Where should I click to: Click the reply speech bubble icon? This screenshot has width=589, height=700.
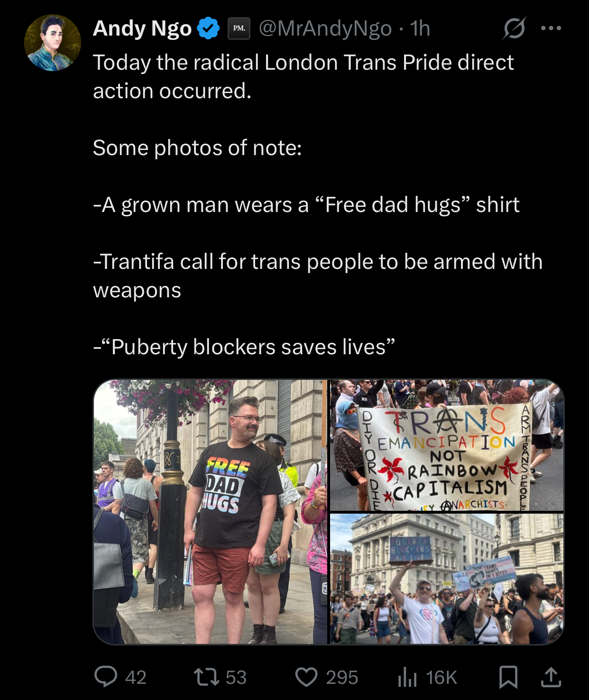(105, 677)
